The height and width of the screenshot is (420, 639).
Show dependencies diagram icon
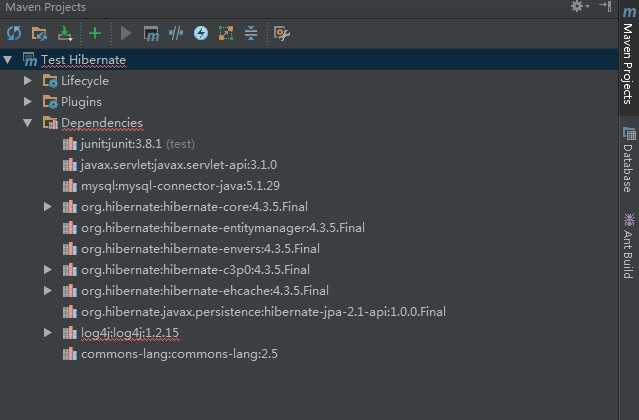coord(226,33)
